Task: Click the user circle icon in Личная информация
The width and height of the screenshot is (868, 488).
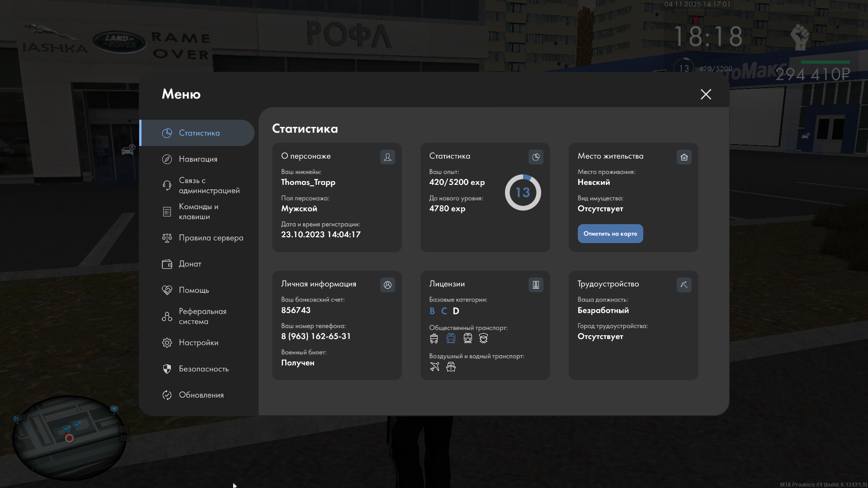Action: click(x=387, y=285)
